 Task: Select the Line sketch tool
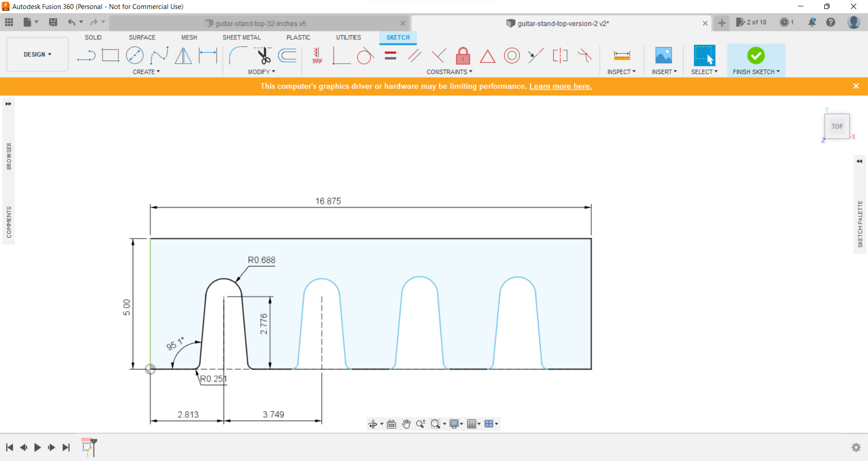86,55
